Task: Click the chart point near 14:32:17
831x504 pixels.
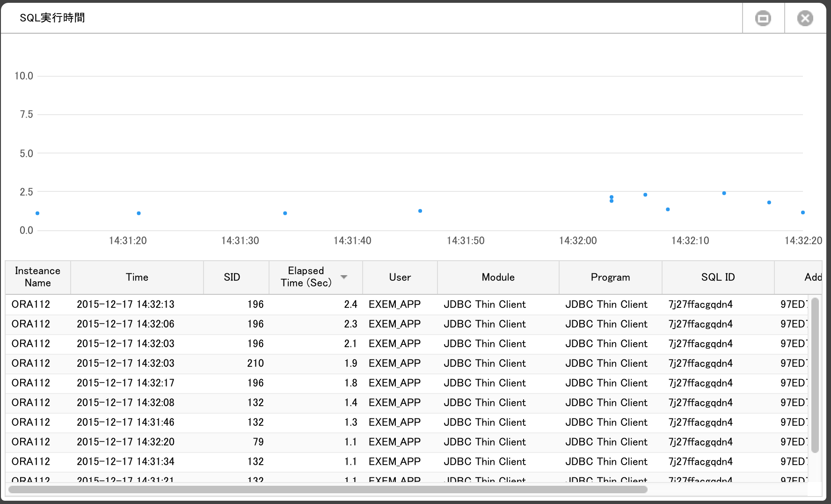Action: pos(769,203)
